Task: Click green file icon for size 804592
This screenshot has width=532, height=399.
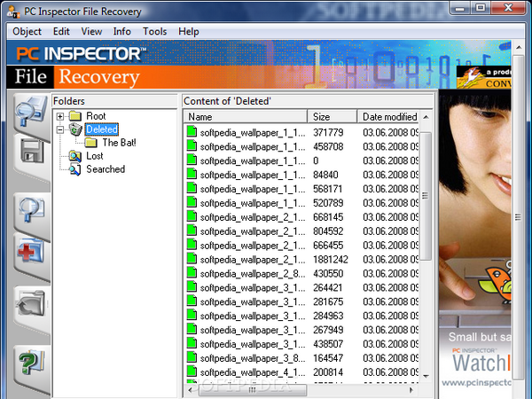Action: 192,231
